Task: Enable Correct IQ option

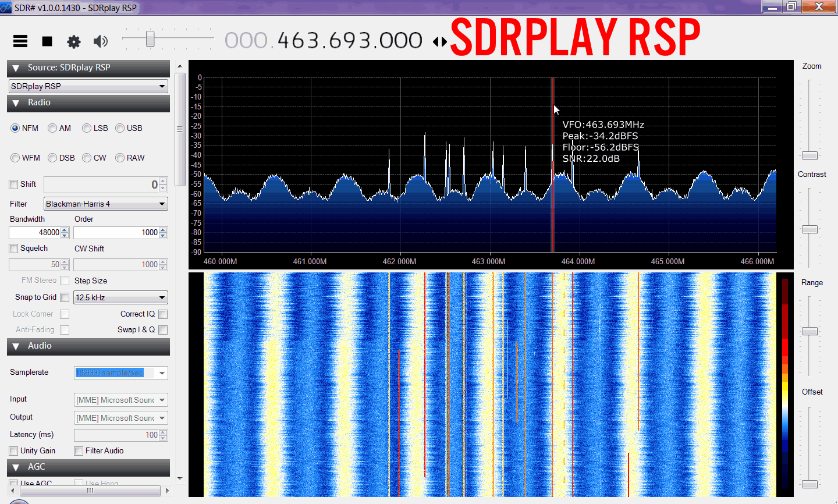Action: pyautogui.click(x=163, y=314)
